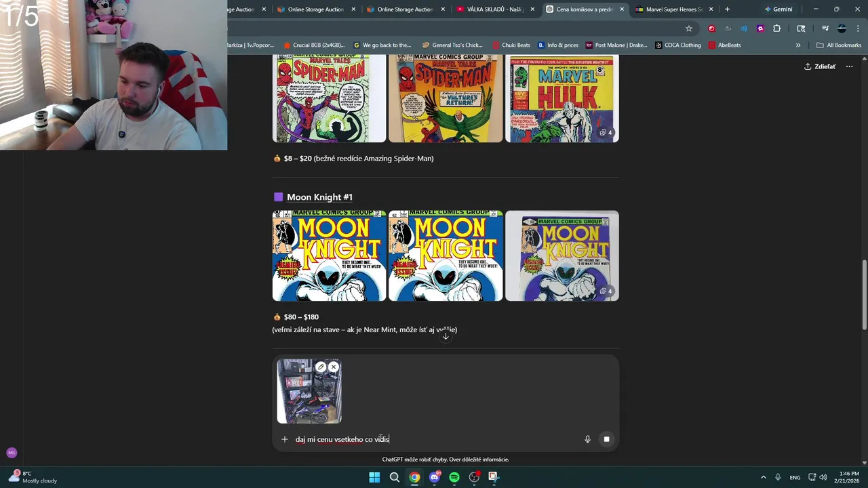The height and width of the screenshot is (488, 868).
Task: Open the Crucial 8GB (2x4GB) bookmark
Action: tap(314, 45)
